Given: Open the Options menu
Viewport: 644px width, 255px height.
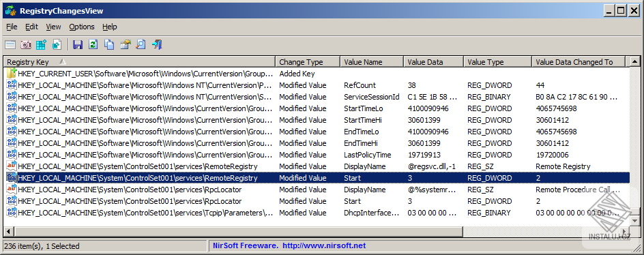Looking at the screenshot, I should [82, 27].
